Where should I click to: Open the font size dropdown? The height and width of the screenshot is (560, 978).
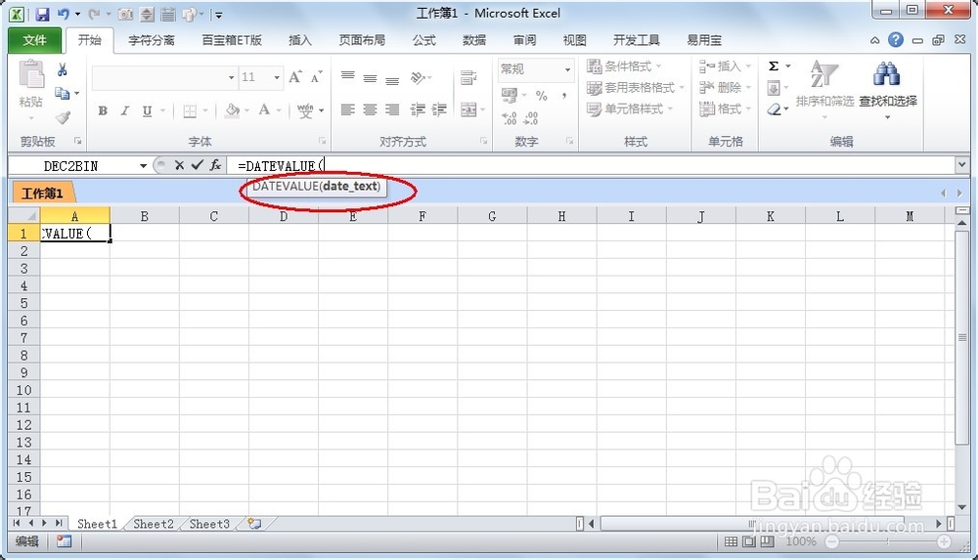[x=277, y=77]
